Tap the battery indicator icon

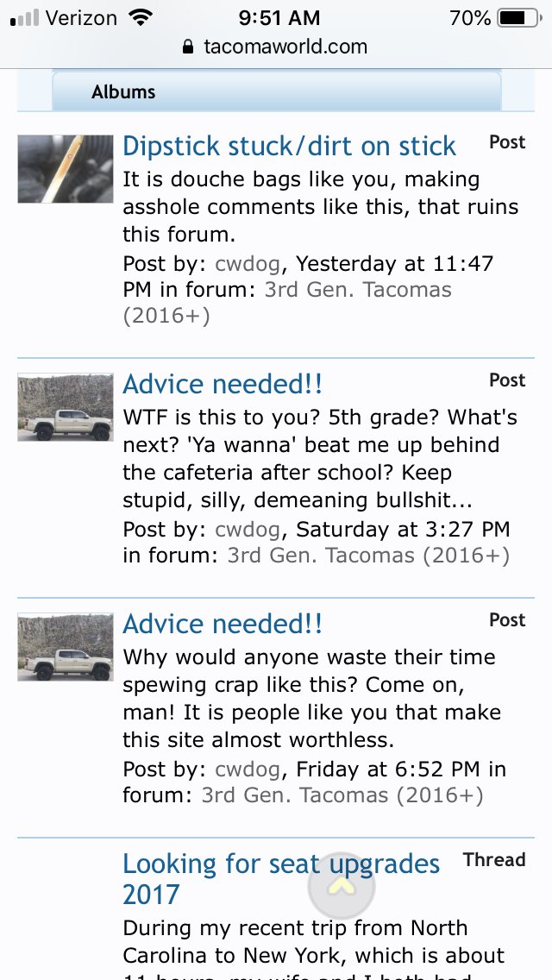519,18
